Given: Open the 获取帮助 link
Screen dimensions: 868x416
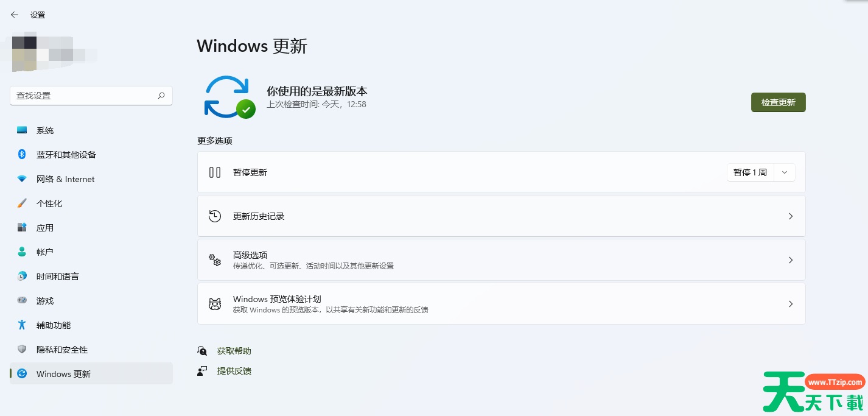Looking at the screenshot, I should [234, 351].
